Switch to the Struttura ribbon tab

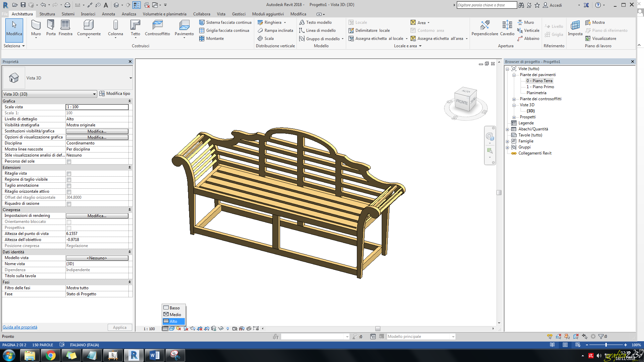click(x=47, y=14)
